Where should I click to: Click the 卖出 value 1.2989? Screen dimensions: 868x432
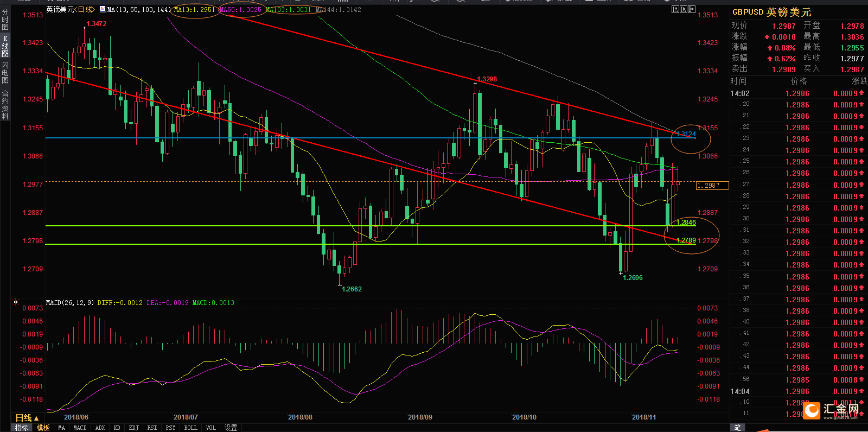click(783, 69)
